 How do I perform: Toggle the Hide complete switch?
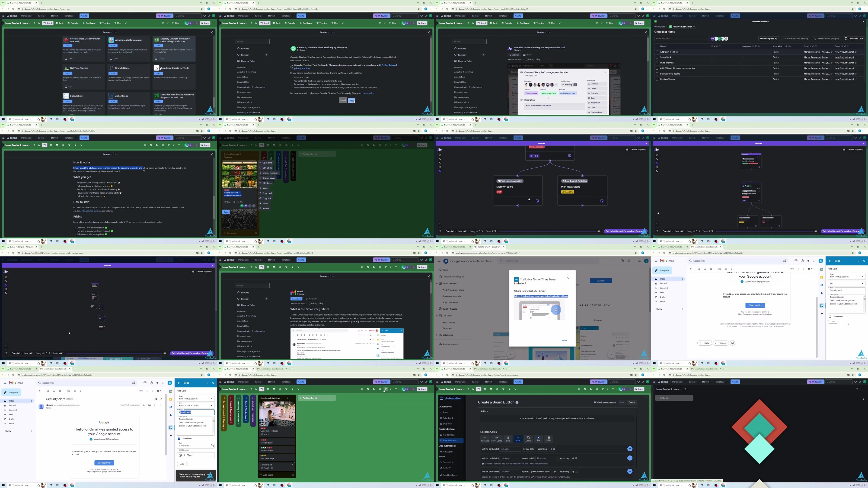click(777, 39)
